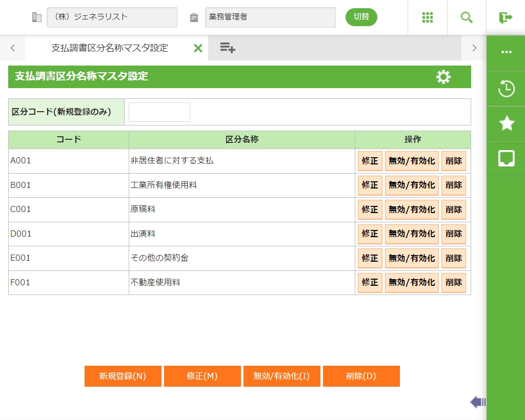Select the 支払調書区分名称マスタ設定 tab

(x=109, y=48)
